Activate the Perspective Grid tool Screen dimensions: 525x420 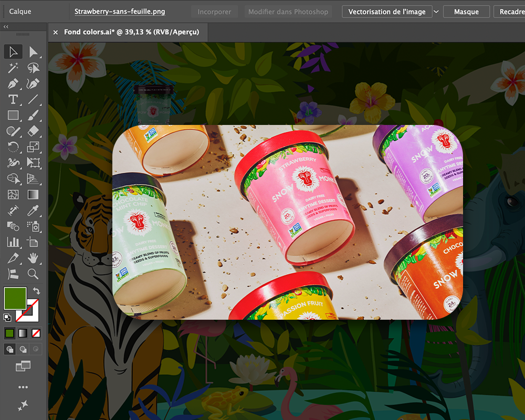[x=33, y=178]
